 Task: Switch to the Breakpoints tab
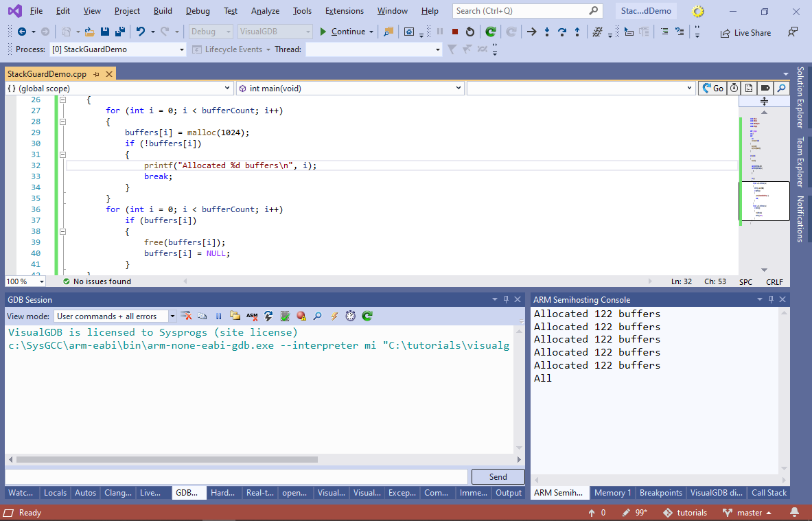click(660, 493)
